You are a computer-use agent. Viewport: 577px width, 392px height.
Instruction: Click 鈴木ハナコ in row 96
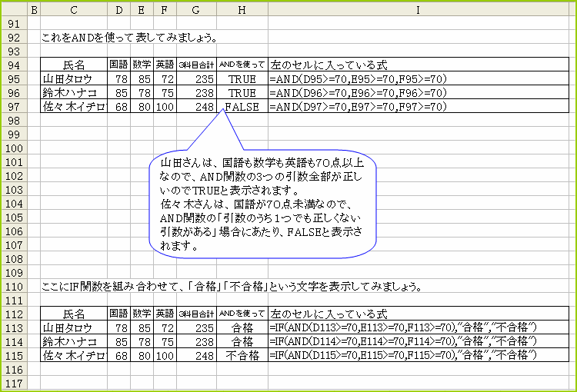(74, 93)
